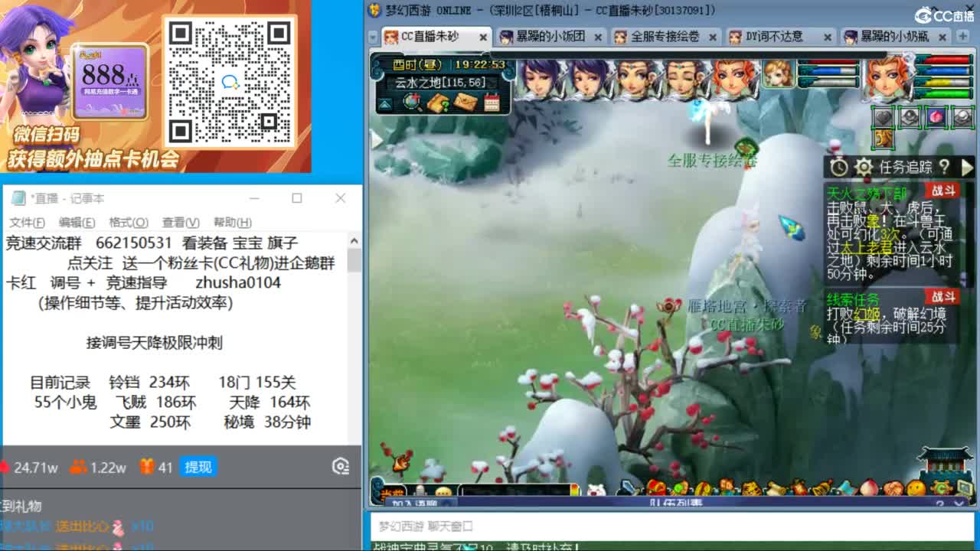Open Notepad 帮助(H) menu

pyautogui.click(x=233, y=222)
